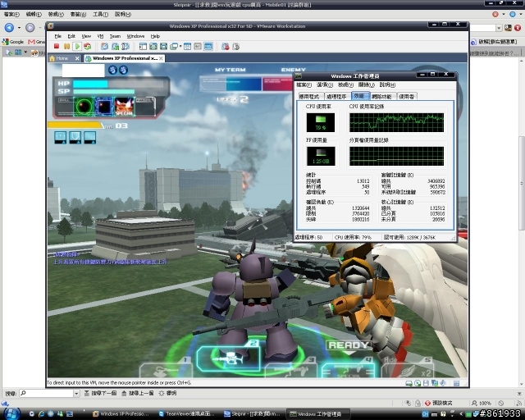The width and height of the screenshot is (525, 420).
Task: Switch to the Home tab in VMware
Action: (62, 58)
